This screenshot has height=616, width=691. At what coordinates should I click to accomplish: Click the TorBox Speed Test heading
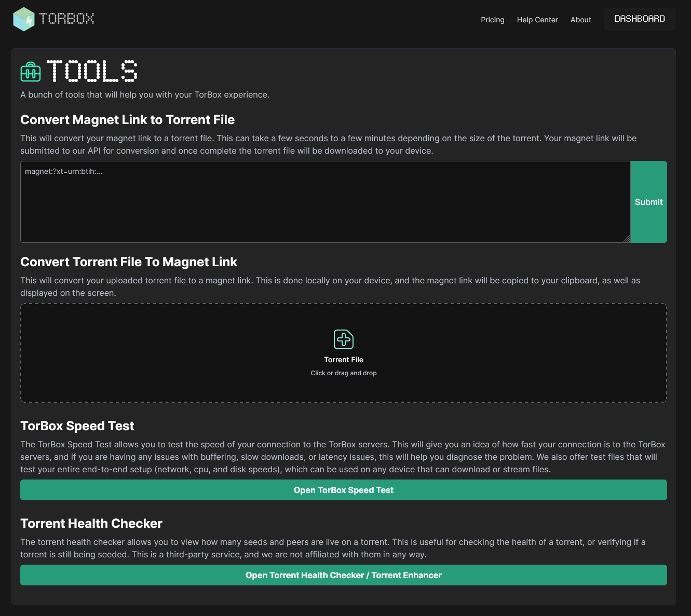point(77,426)
